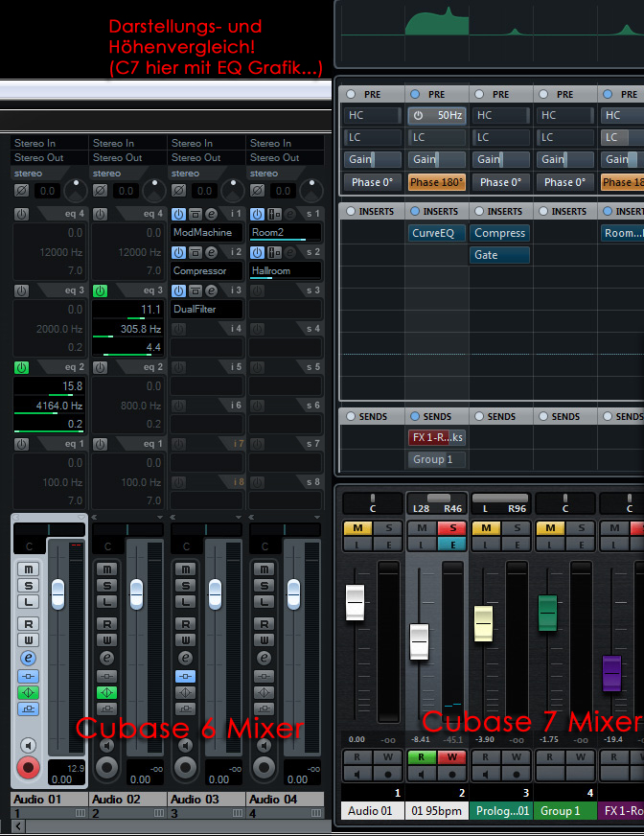Viewport: 644px width, 836px height.
Task: Toggle green EQ bypass on Cubase 6 Audio 02
Action: [x=107, y=692]
